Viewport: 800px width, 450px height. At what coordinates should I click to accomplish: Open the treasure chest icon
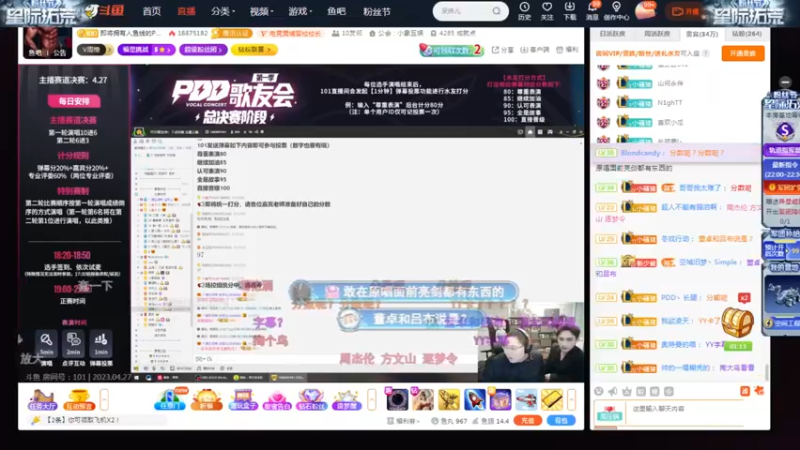[x=737, y=322]
